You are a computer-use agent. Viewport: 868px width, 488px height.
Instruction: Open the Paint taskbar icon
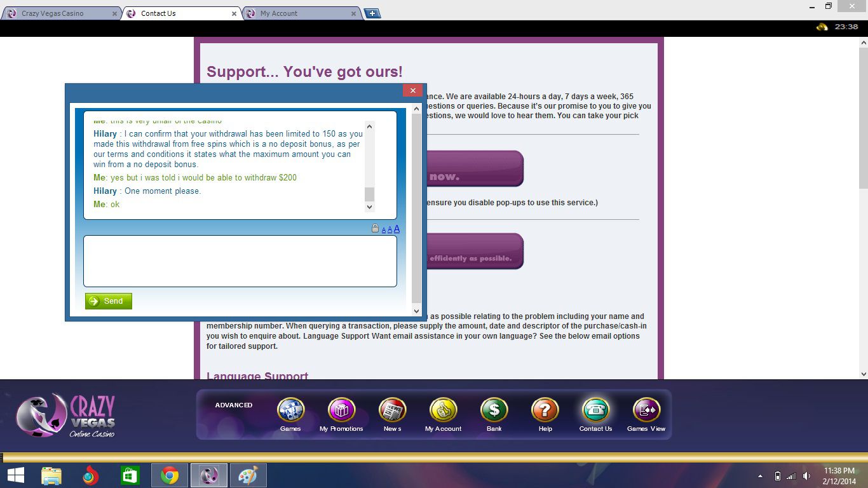[x=248, y=475]
